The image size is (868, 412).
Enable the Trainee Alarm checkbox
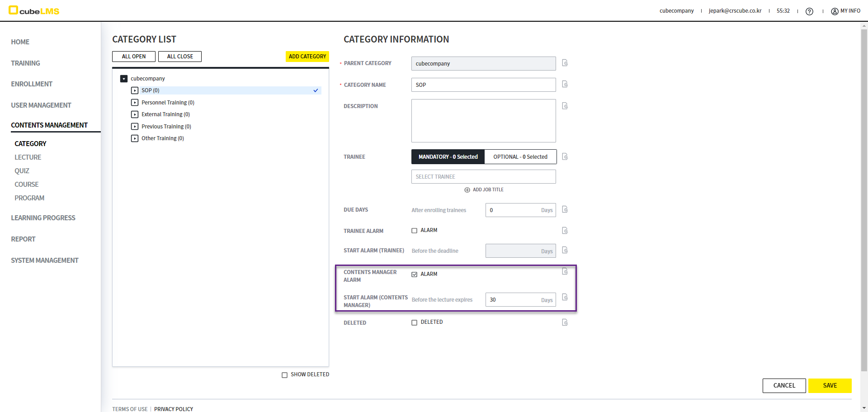tap(414, 231)
